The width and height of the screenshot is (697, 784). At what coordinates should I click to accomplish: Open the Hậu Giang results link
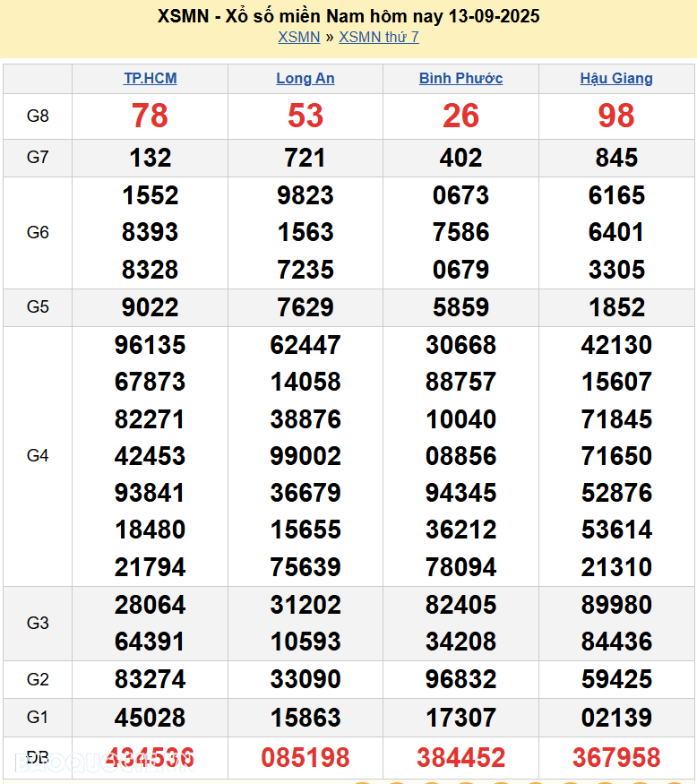[x=616, y=78]
